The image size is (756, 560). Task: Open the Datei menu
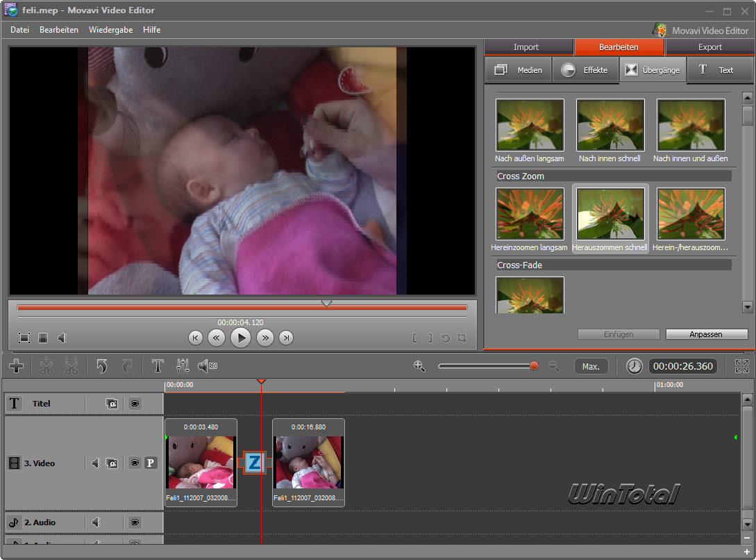click(19, 30)
